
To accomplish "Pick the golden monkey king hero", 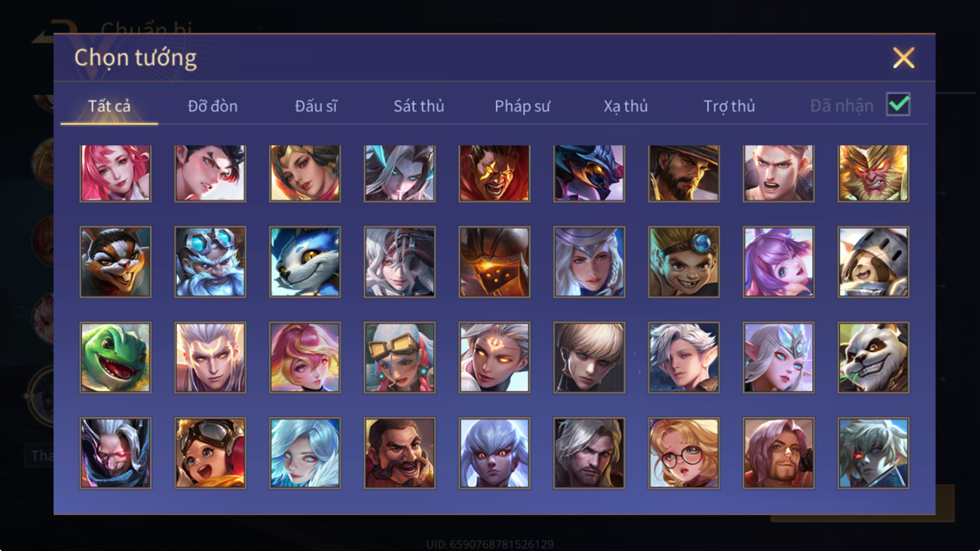I will tap(873, 173).
